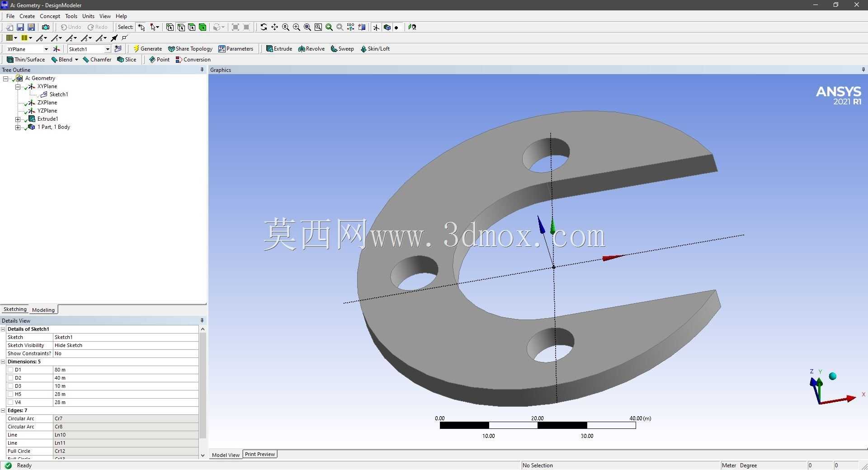Switch to the Sketching tab
The width and height of the screenshot is (868, 470).
(15, 309)
